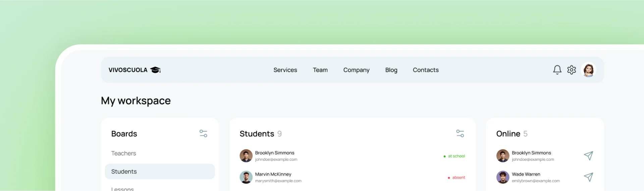
Task: Select the partially visible Lessons board
Action: [x=123, y=189]
